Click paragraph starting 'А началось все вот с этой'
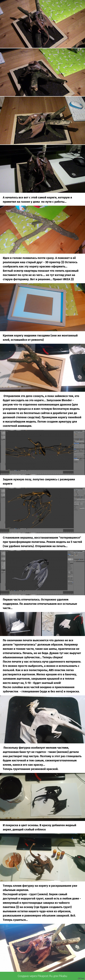The width and height of the screenshot is (85, 980). click(37, 199)
